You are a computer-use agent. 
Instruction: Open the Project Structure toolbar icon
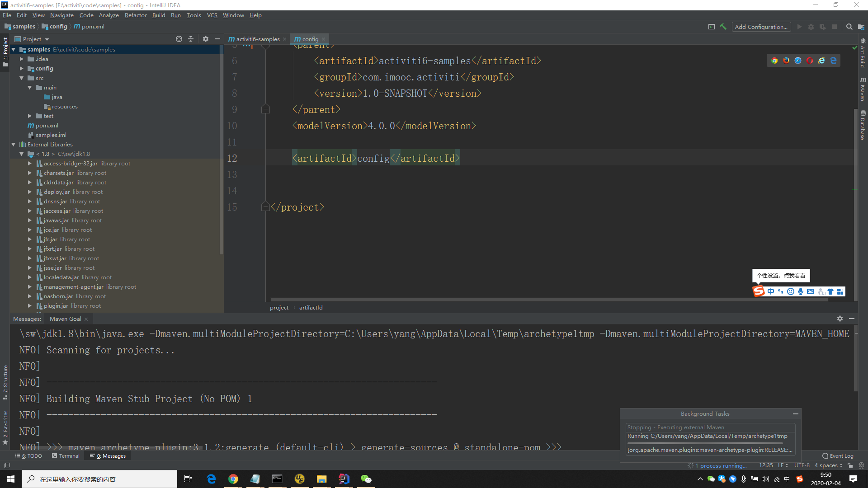pyautogui.click(x=861, y=27)
